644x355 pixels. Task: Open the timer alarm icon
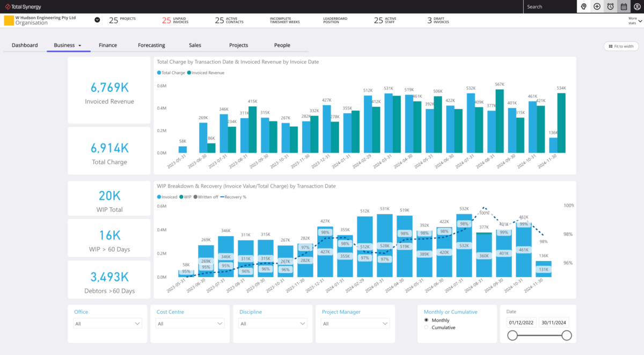pyautogui.click(x=611, y=6)
